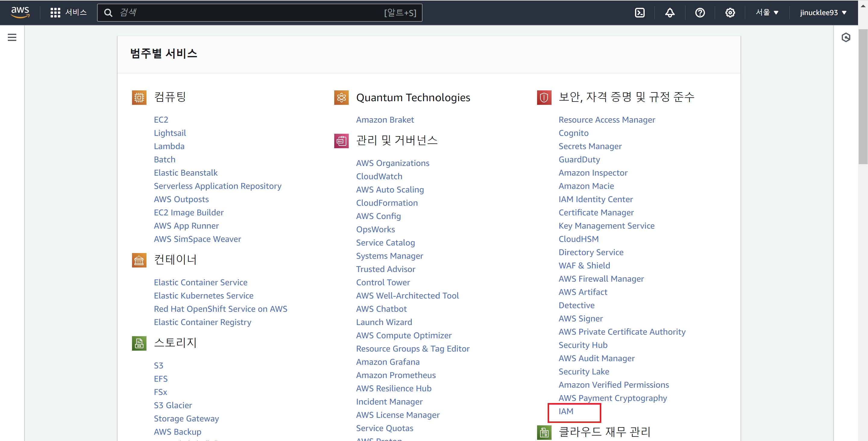Click the Compute category chip icon

(139, 97)
